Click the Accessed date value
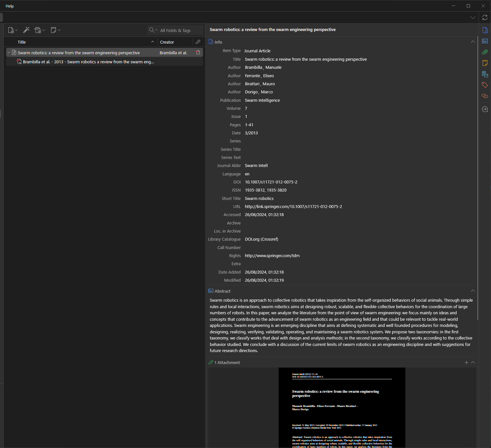This screenshot has width=491, height=448. pos(264,214)
